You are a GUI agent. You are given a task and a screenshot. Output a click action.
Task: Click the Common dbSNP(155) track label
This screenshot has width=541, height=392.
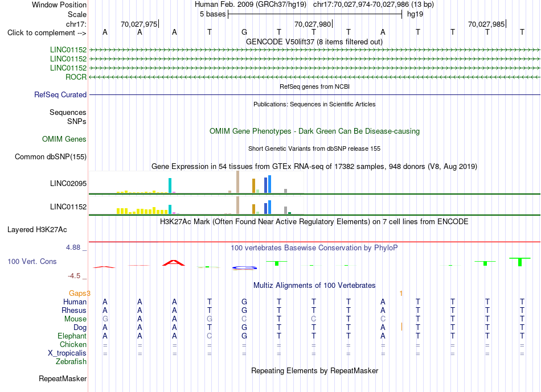[51, 156]
